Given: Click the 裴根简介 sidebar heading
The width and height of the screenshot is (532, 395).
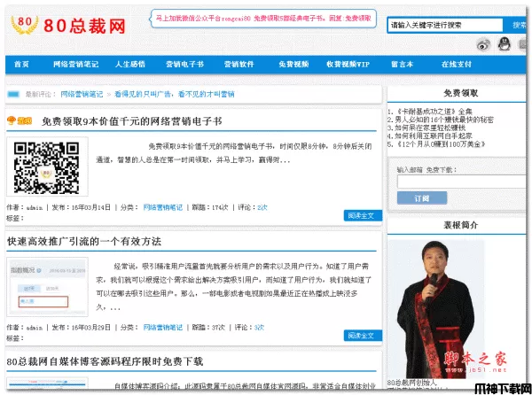Looking at the screenshot, I should tap(460, 225).
